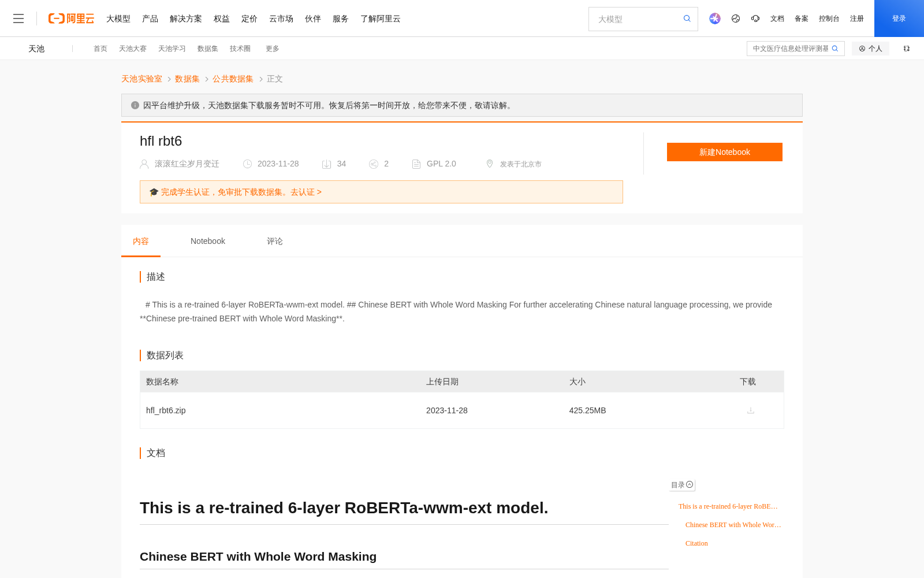
Task: Click the Alibaba Cloud logo
Action: (71, 18)
